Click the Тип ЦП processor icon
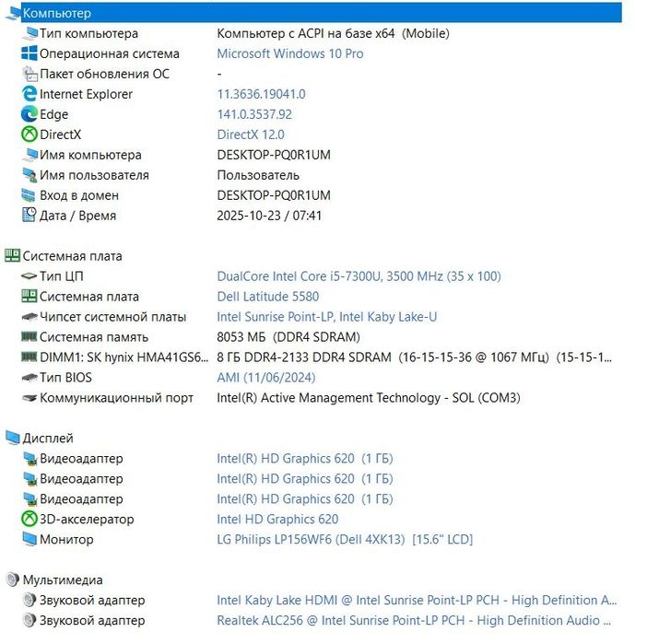Image resolution: width=659 pixels, height=644 pixels. (29, 276)
